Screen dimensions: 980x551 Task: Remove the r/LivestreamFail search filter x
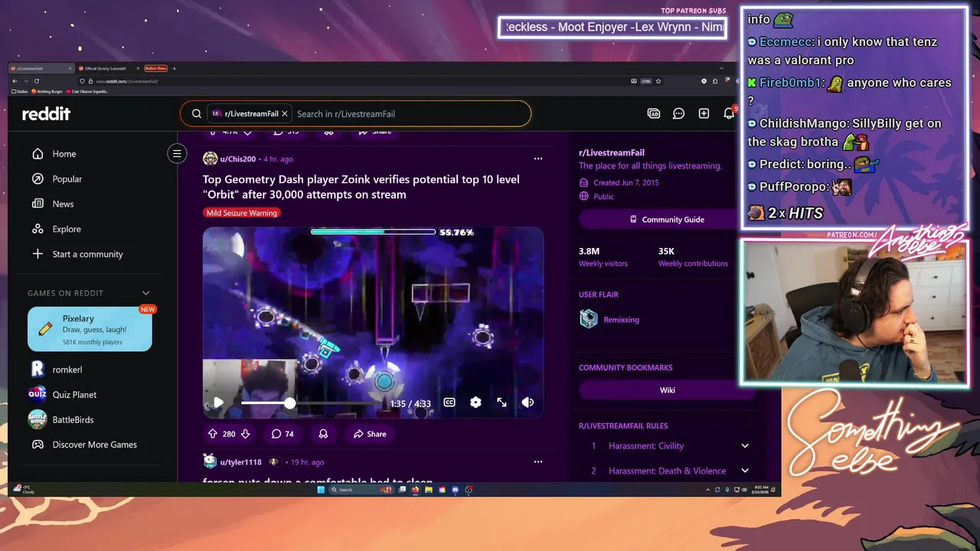coord(285,113)
